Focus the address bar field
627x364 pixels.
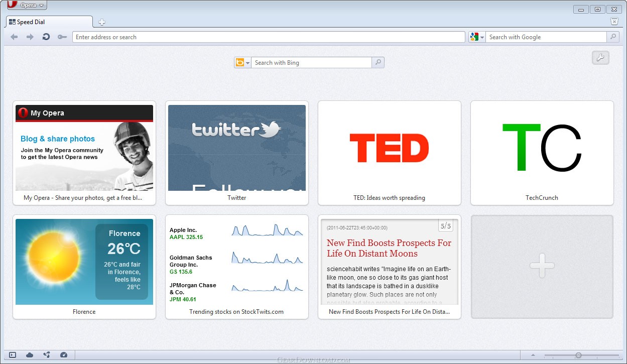(x=269, y=37)
